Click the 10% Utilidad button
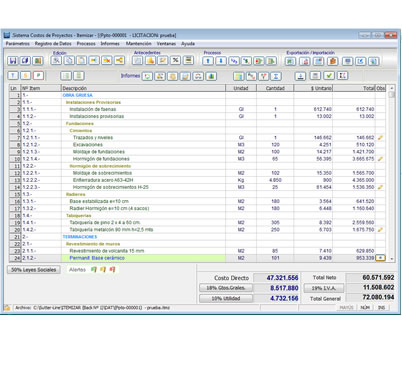 point(226,298)
